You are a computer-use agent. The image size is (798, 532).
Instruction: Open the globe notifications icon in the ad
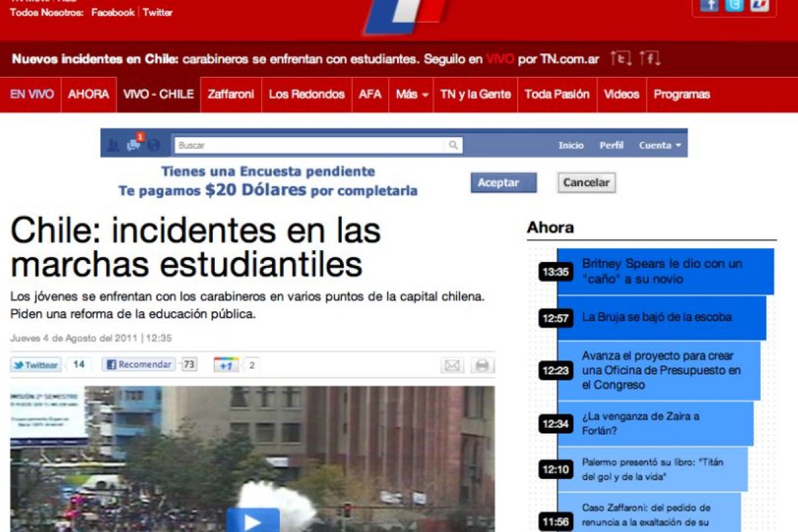154,145
